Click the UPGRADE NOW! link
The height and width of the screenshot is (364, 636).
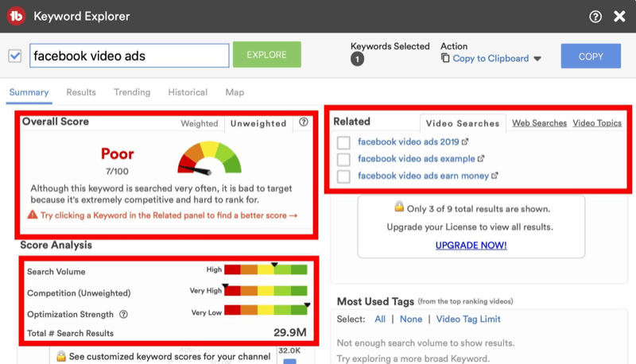[x=471, y=246]
